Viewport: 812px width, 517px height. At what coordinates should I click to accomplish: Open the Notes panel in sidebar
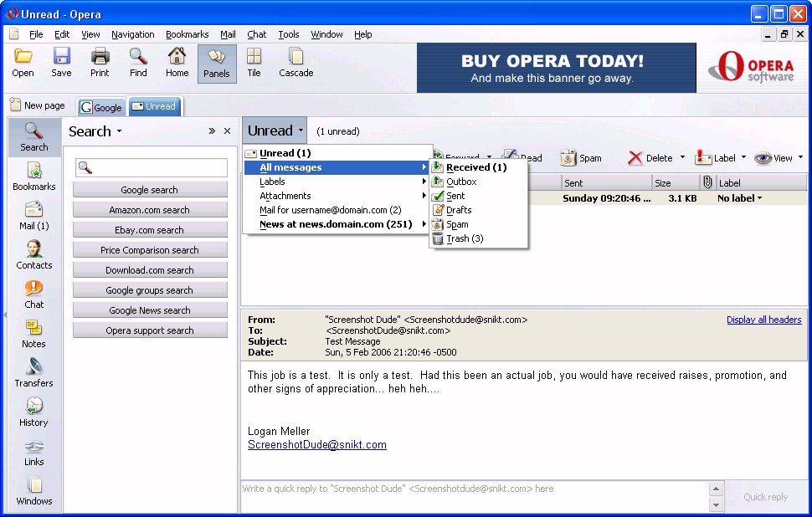(33, 333)
